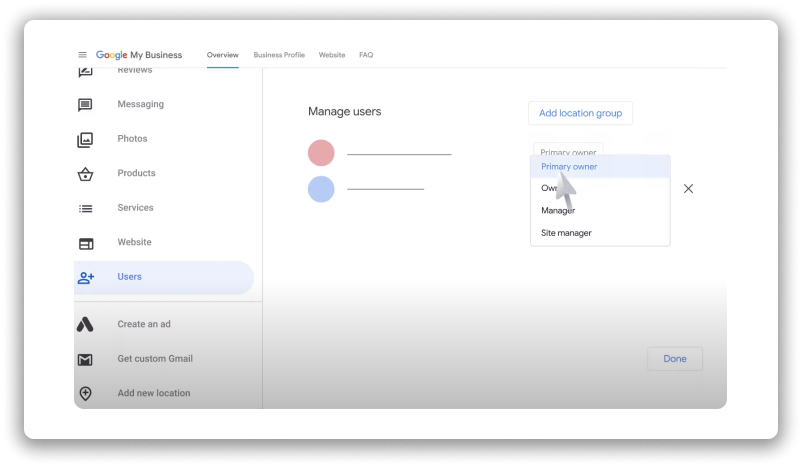This screenshot has height=467, width=802.
Task: Switch to the Business Profile tab
Action: (279, 55)
